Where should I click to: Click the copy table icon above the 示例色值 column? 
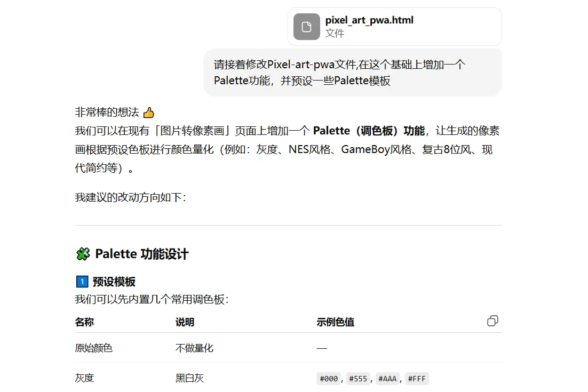[x=492, y=321]
